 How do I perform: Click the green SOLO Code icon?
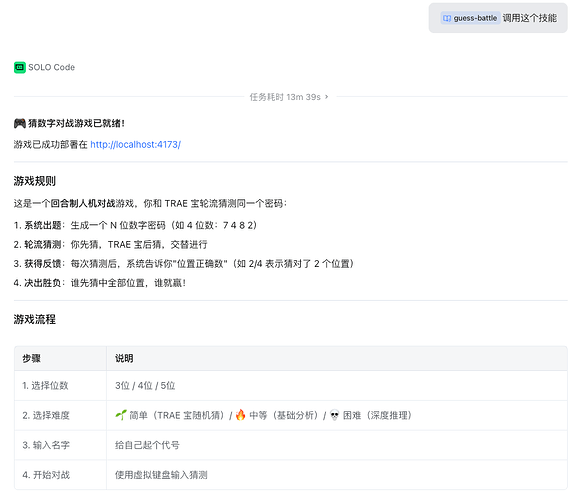click(20, 67)
